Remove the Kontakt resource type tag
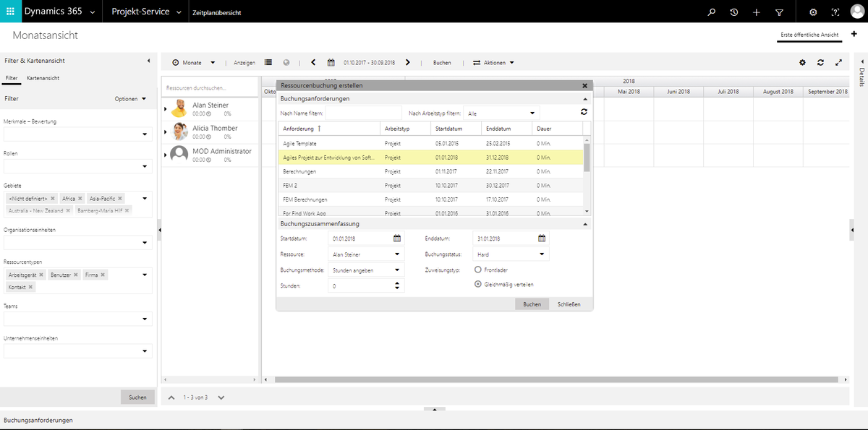 click(31, 287)
